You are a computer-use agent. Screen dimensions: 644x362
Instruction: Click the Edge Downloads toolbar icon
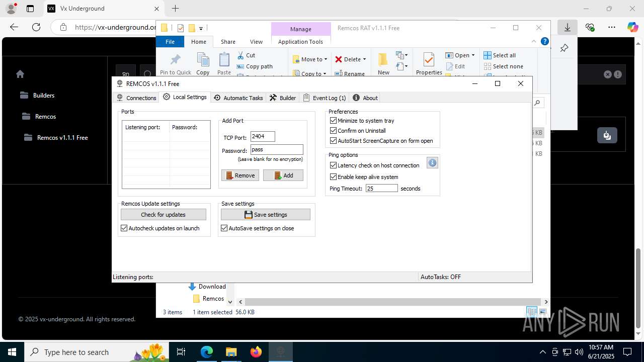(x=568, y=27)
